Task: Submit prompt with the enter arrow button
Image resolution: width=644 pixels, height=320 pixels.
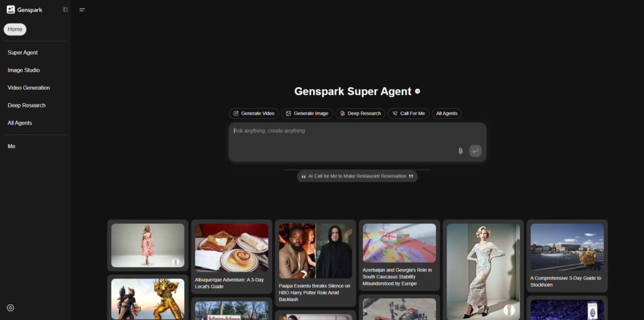Action: click(x=475, y=151)
